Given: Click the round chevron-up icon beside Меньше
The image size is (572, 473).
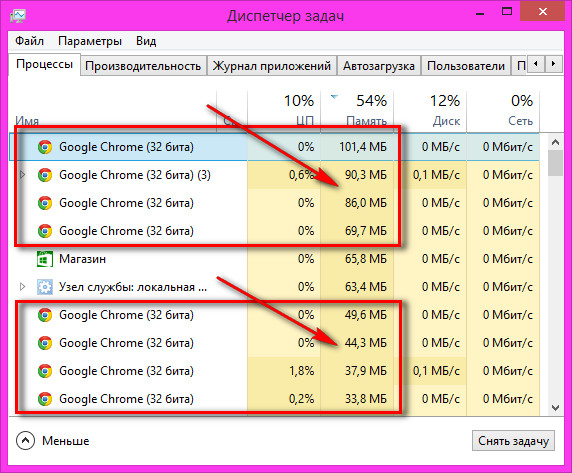Looking at the screenshot, I should 26,441.
